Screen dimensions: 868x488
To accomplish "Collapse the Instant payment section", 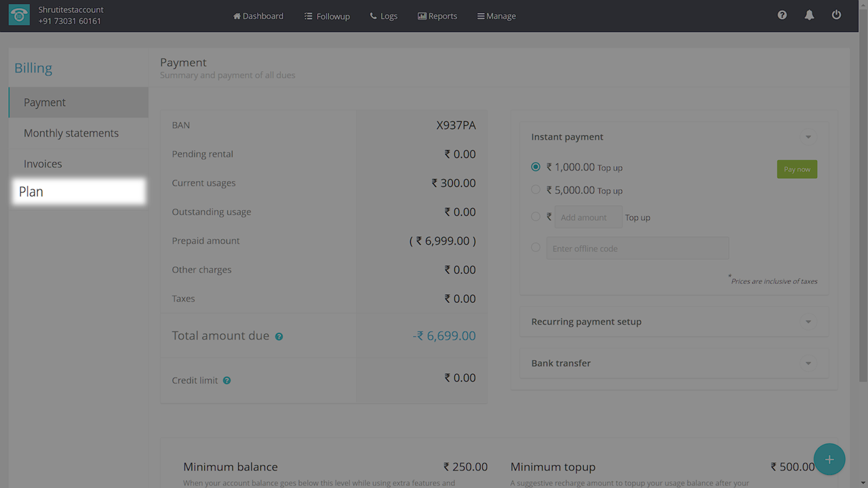I will (808, 137).
